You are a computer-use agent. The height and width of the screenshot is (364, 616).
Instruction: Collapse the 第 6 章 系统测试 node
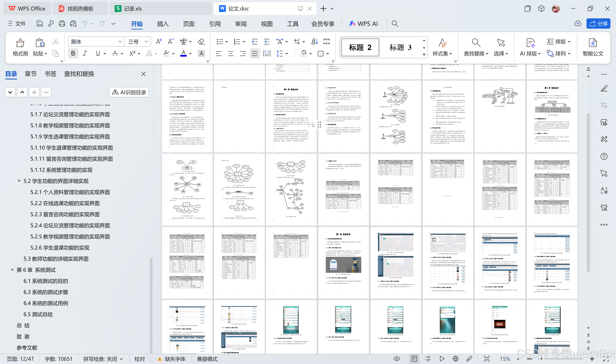(x=12, y=270)
